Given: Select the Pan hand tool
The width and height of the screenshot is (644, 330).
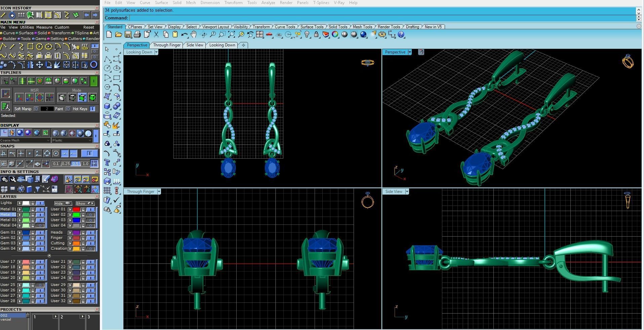Looking at the screenshot, I should [x=194, y=34].
